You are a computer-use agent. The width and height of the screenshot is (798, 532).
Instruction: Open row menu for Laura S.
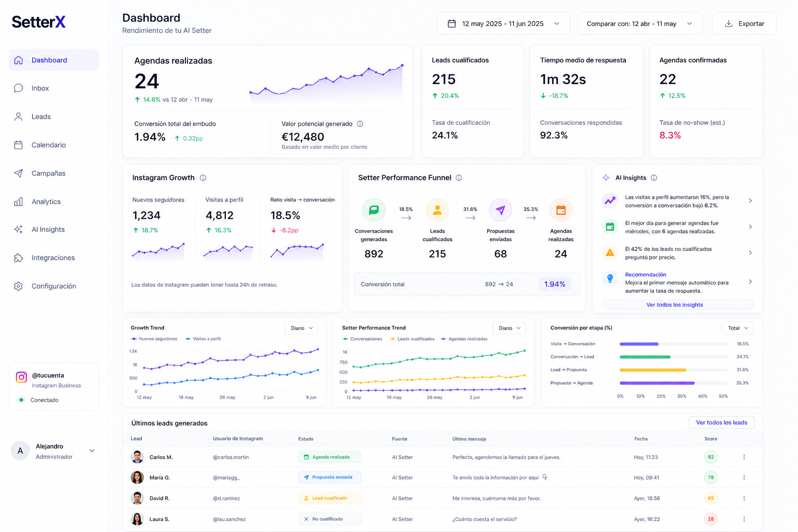click(744, 519)
